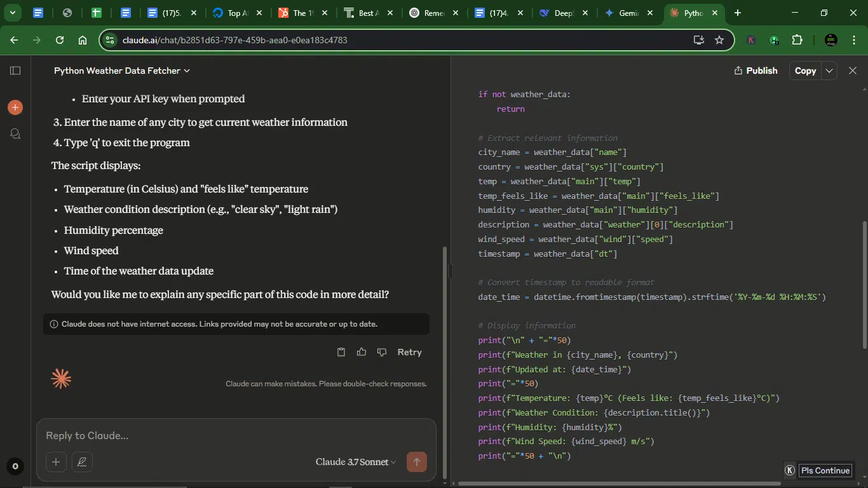Click the Copy code button
Image resolution: width=868 pixels, height=488 pixels.
coord(805,71)
